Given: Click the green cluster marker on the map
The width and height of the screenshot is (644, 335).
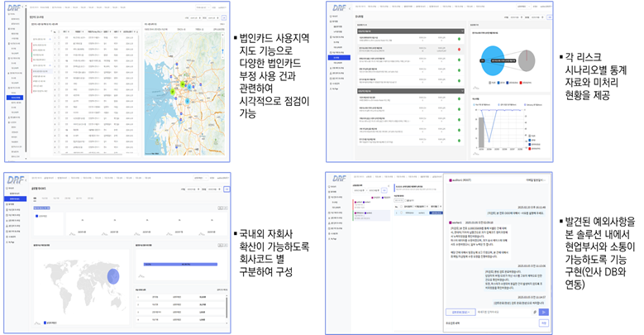Looking at the screenshot, I should (x=184, y=86).
